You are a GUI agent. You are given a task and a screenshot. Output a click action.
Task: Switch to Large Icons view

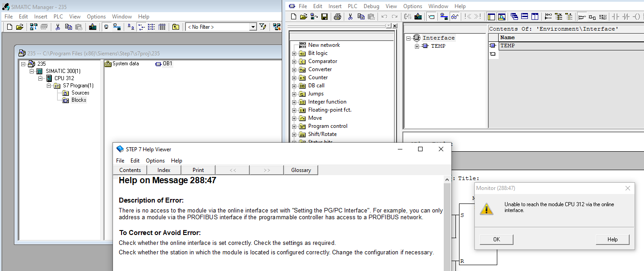pos(131,27)
